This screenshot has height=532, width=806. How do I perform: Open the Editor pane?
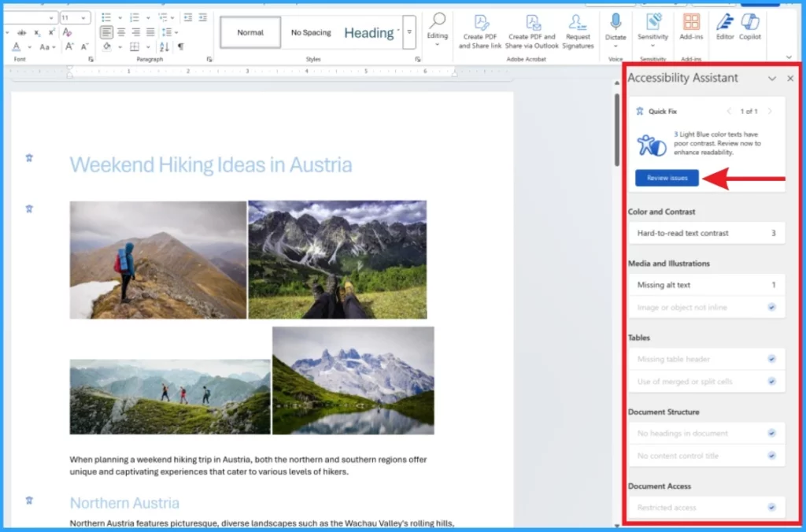[725, 28]
